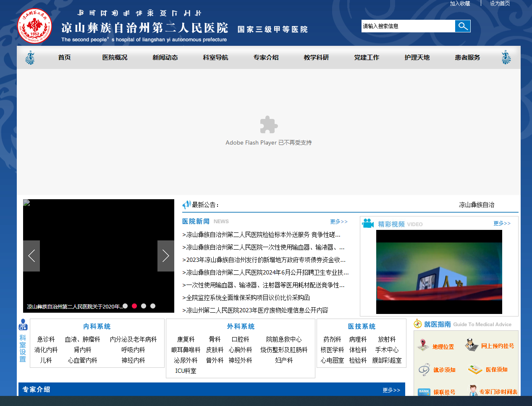
Task: Open the 全院监控系统 采购询价 news link
Action: pos(246,298)
